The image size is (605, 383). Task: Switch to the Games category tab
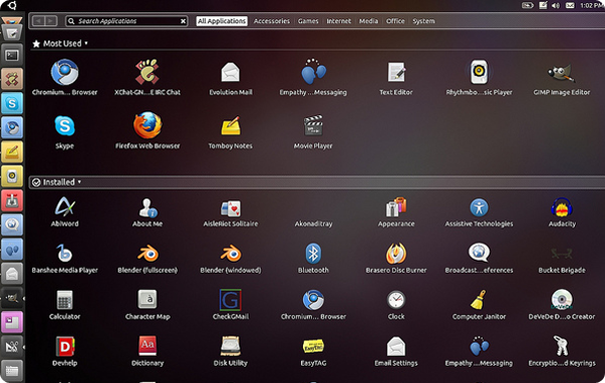pos(308,21)
